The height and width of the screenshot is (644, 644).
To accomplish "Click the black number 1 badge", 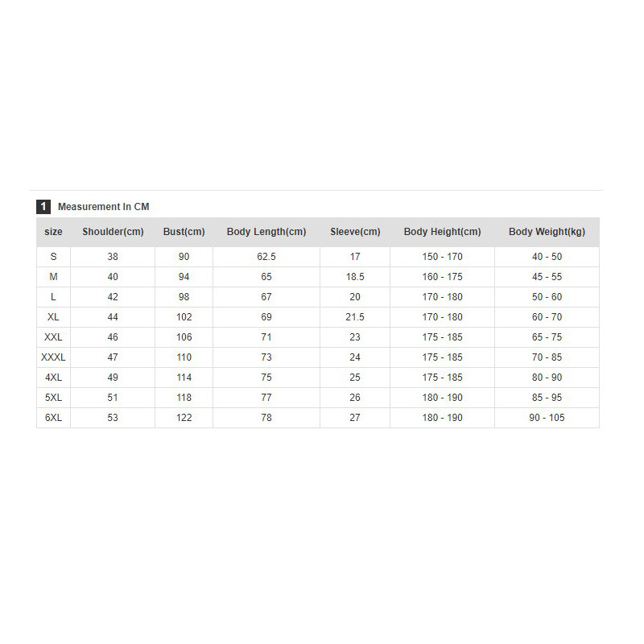I will [x=43, y=207].
